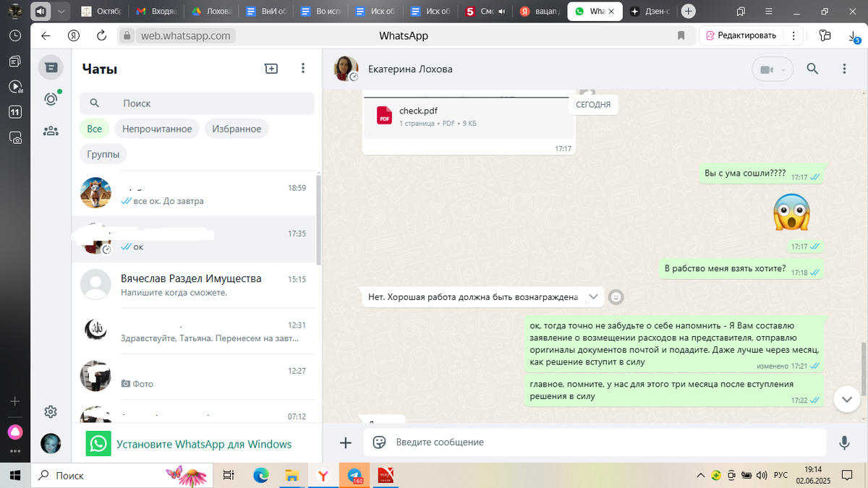Click the Редактировать button

pyautogui.click(x=741, y=35)
